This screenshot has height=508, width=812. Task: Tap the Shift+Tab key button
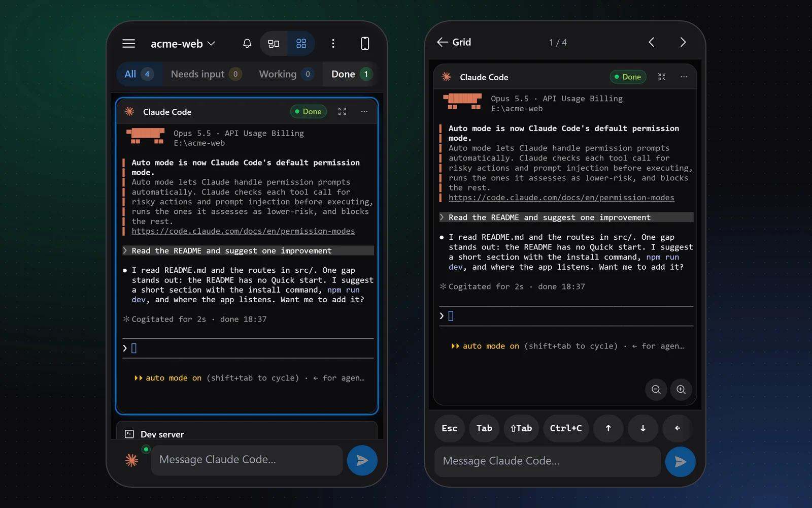[521, 428]
